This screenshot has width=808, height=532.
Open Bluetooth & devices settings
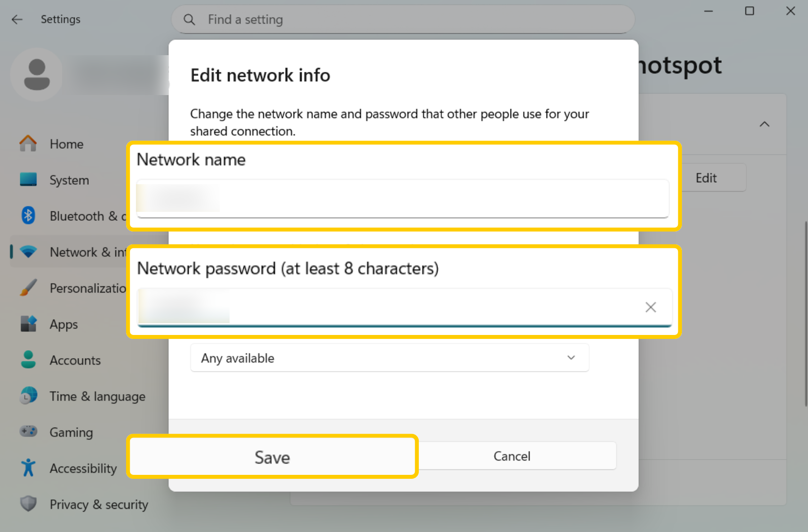tap(29, 216)
